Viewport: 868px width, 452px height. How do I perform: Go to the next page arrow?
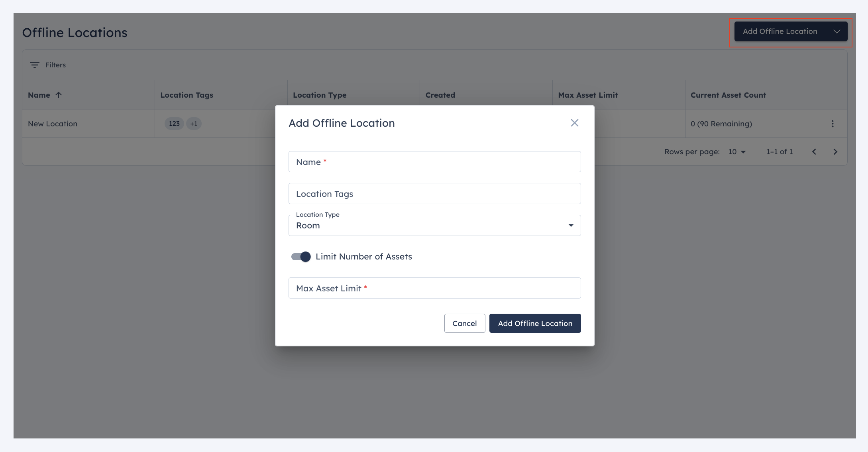pyautogui.click(x=835, y=151)
